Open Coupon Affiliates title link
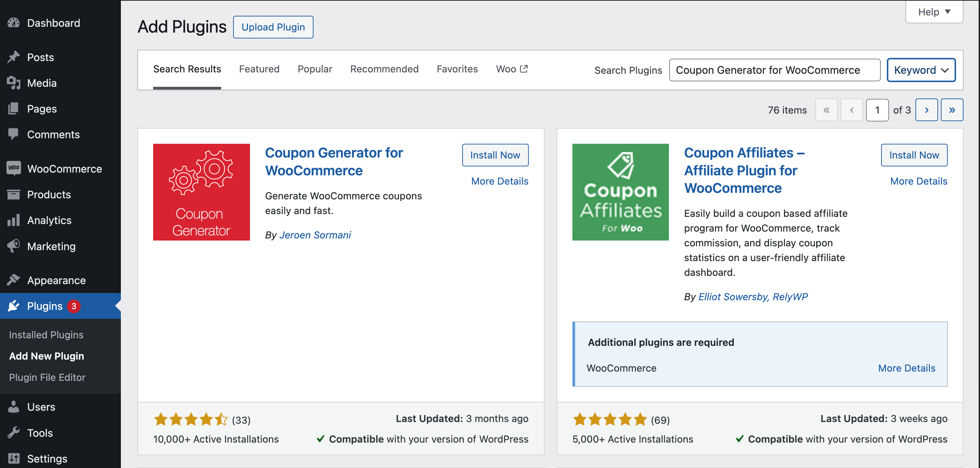 coord(744,170)
